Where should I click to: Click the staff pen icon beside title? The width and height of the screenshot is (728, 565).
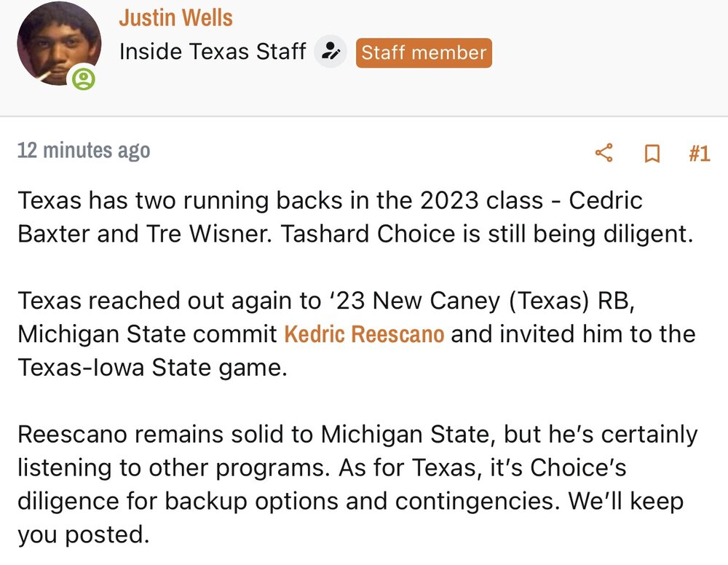(x=331, y=52)
